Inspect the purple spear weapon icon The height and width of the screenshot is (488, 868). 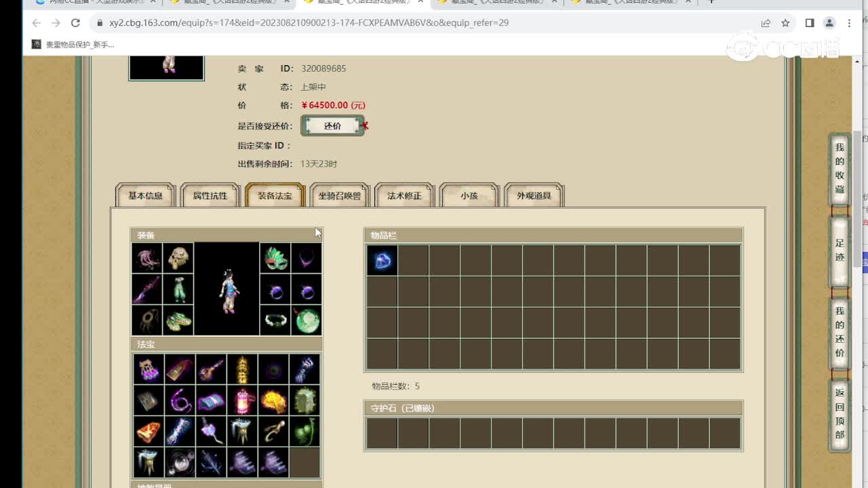coord(147,289)
